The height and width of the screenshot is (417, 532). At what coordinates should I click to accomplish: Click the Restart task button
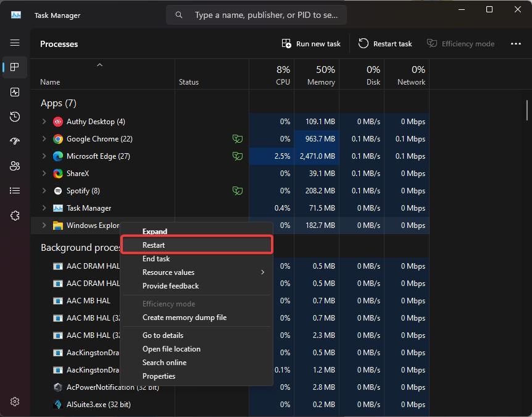(x=385, y=44)
